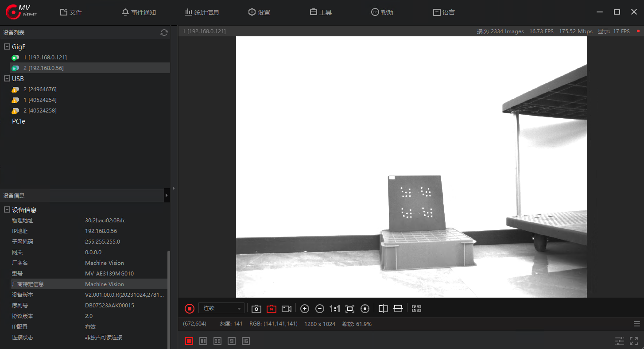Set the image display to 1:1 scale
The image size is (644, 349).
pos(334,308)
